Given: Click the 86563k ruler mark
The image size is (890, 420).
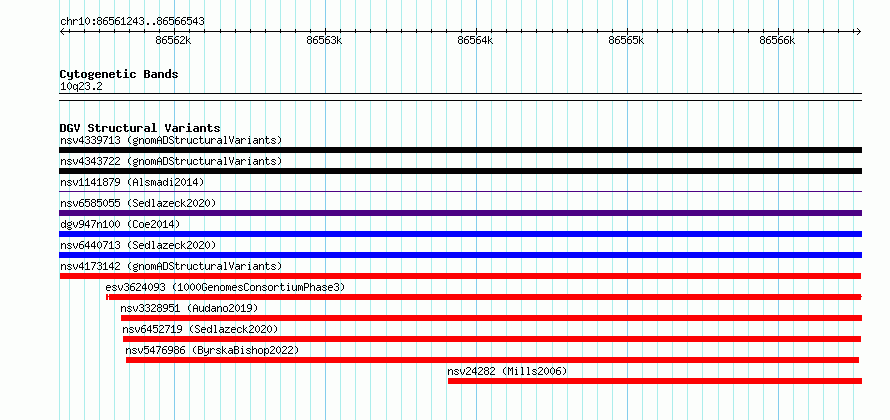Looking at the screenshot, I should (324, 40).
